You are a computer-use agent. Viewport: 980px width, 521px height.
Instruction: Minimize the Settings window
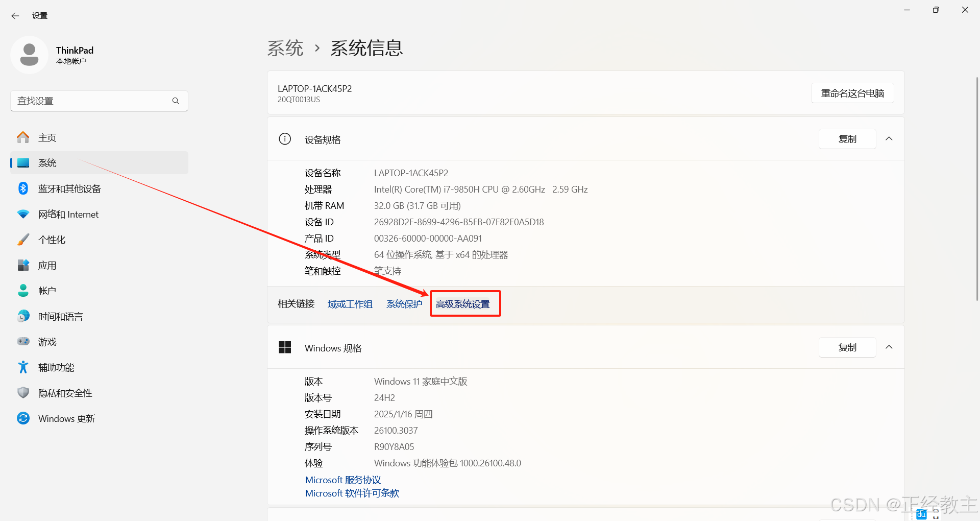click(x=907, y=10)
